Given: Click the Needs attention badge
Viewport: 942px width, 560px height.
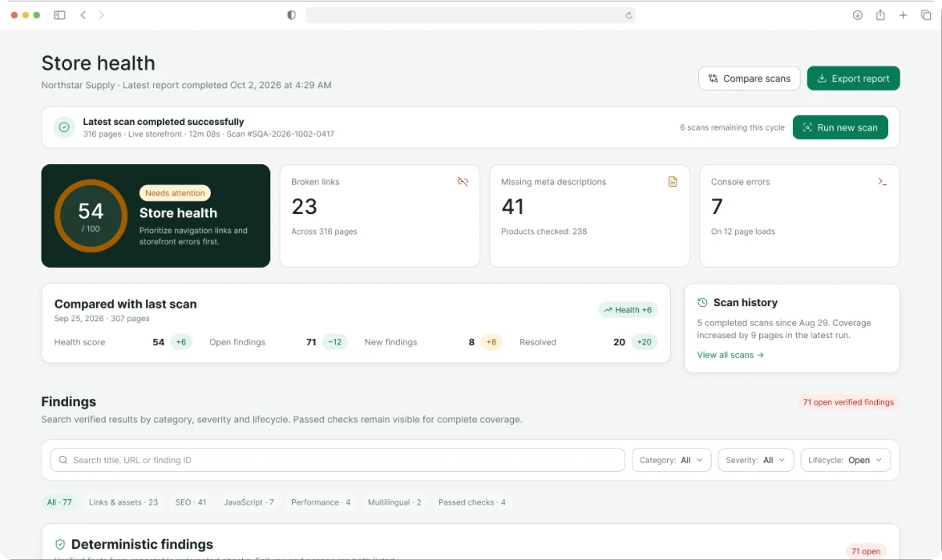Looking at the screenshot, I should 175,192.
